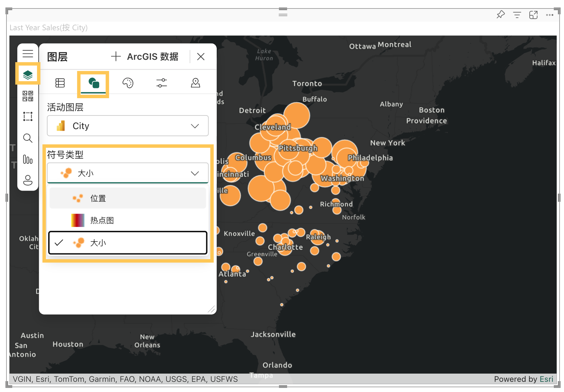
Task: Select the color palette symbology icon
Action: (x=127, y=82)
